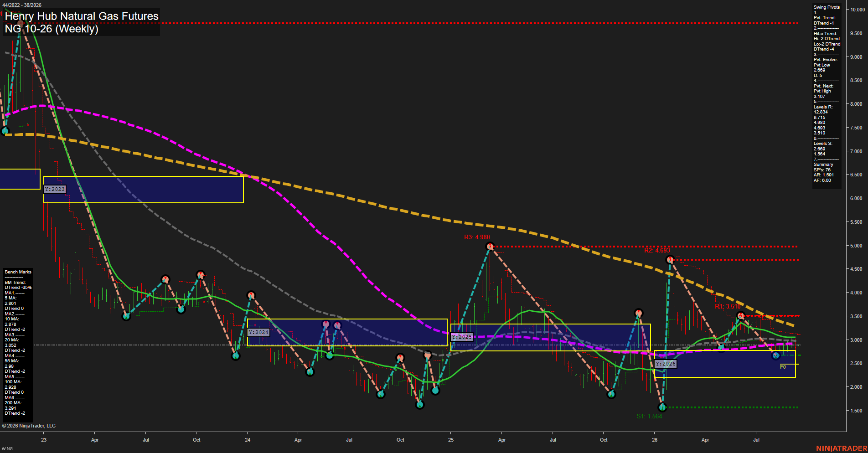This screenshot has width=868, height=453.
Task: Click the Levels R: heading in Swing Pivots
Action: (x=823, y=107)
